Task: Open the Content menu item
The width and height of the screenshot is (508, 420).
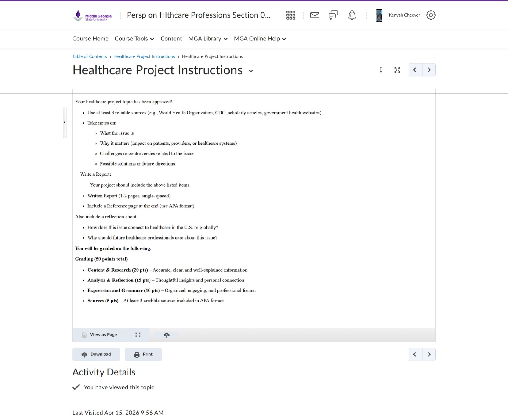Action: coord(171,39)
